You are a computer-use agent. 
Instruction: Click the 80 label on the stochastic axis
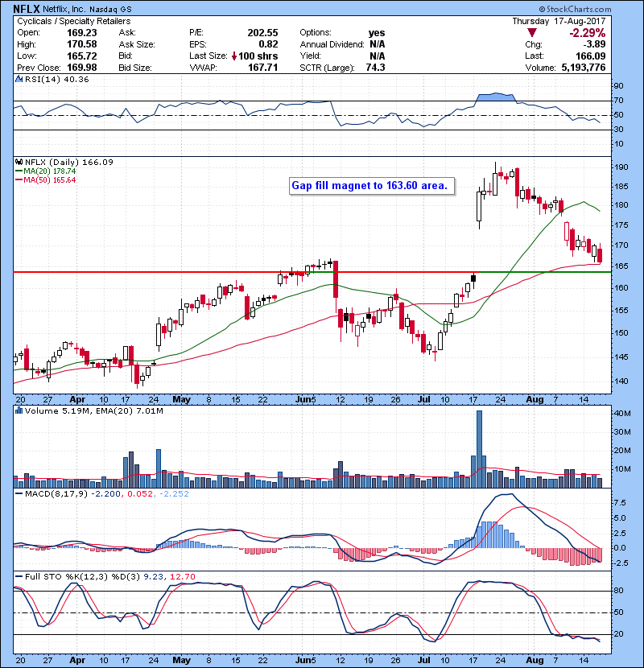(619, 591)
